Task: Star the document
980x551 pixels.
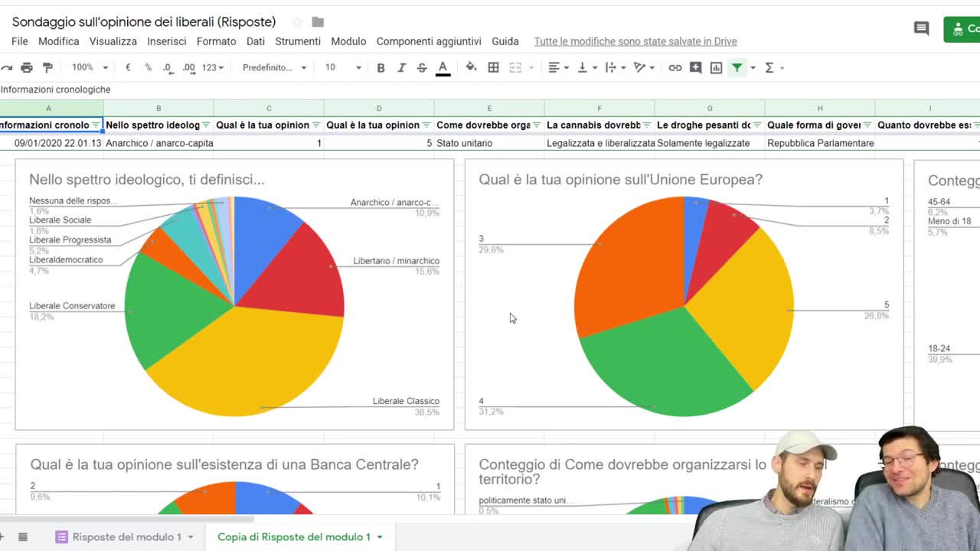Action: tap(297, 21)
